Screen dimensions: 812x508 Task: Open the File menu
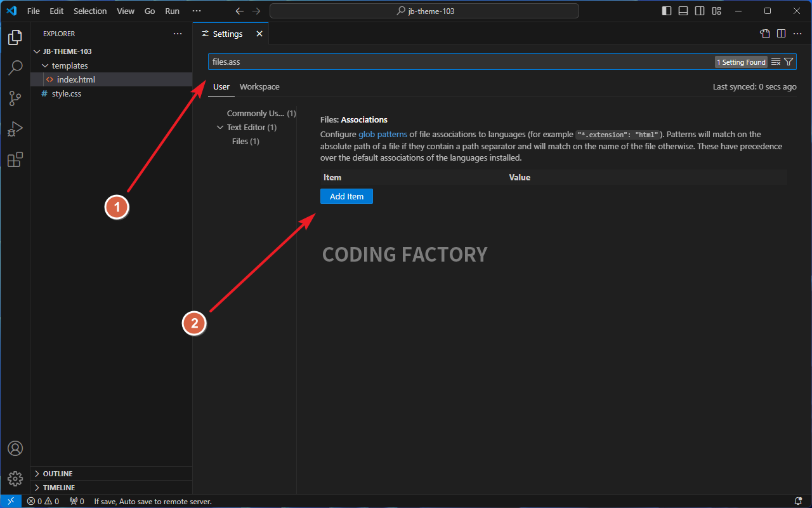pyautogui.click(x=34, y=11)
